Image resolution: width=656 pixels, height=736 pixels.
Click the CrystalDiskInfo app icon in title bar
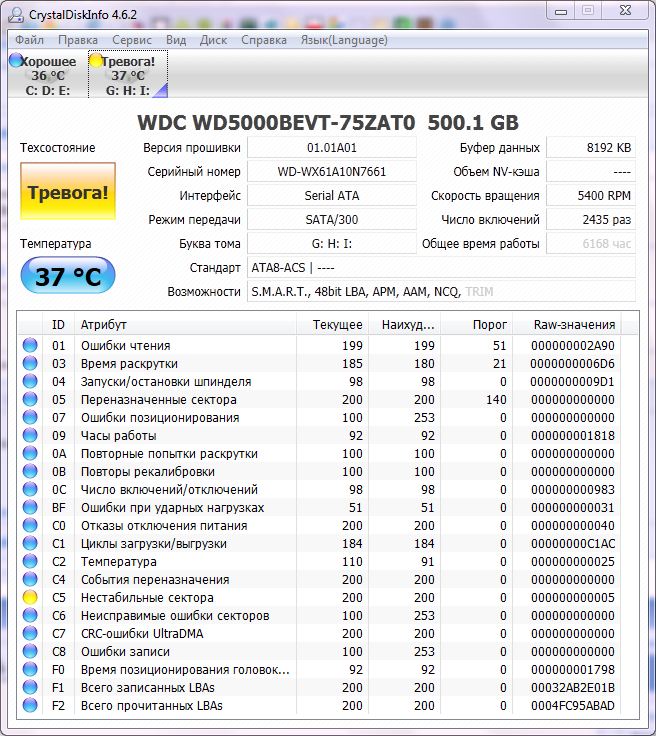[16, 14]
